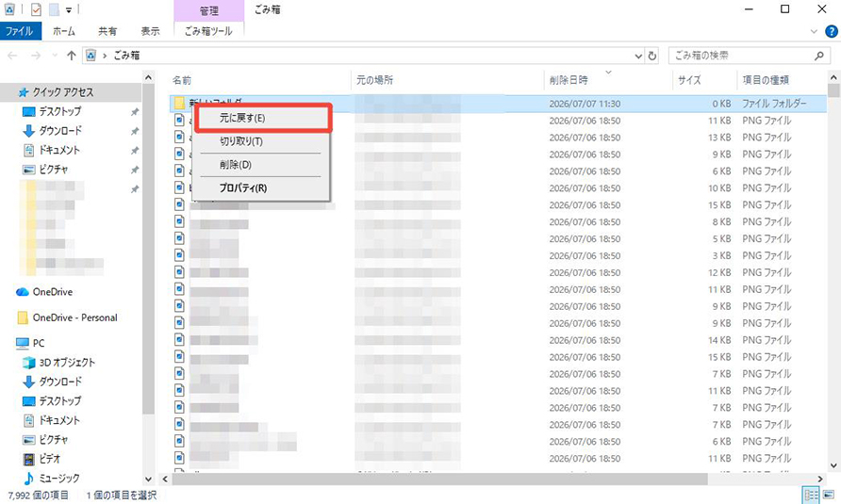The image size is (841, 504).
Task: Click the PNG file icon in 3 KB row
Action: pyautogui.click(x=179, y=255)
